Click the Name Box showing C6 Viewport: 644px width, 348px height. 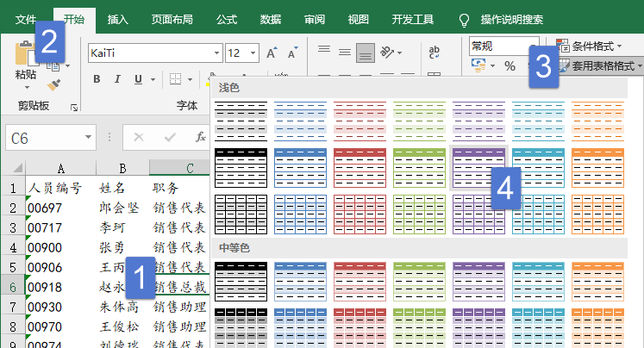pos(45,138)
